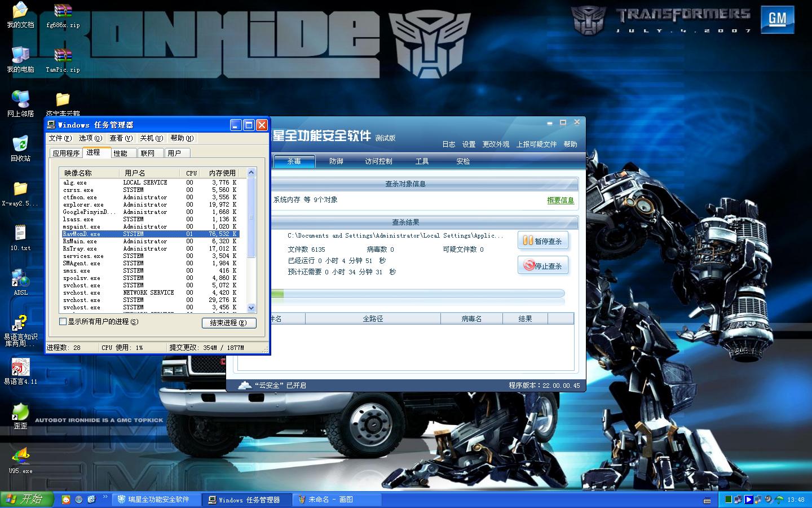Select the TamPic.zip archive icon
Image resolution: width=812 pixels, height=508 pixels.
(63, 59)
